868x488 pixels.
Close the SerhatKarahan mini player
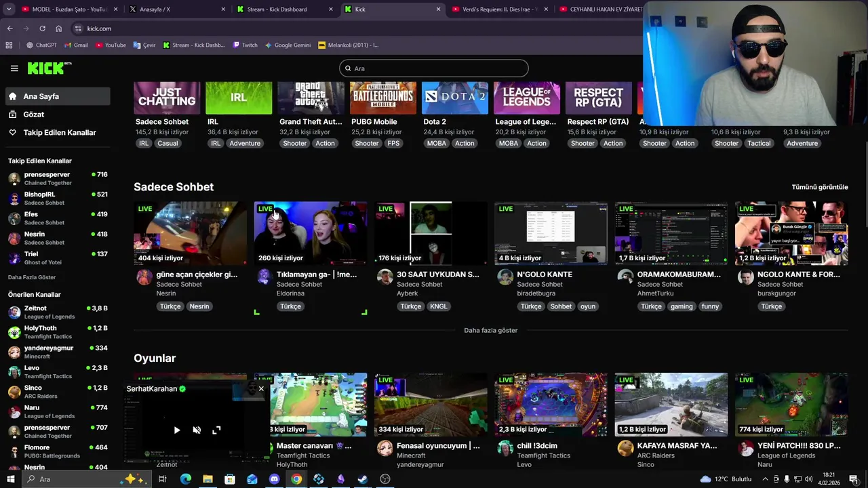point(261,388)
